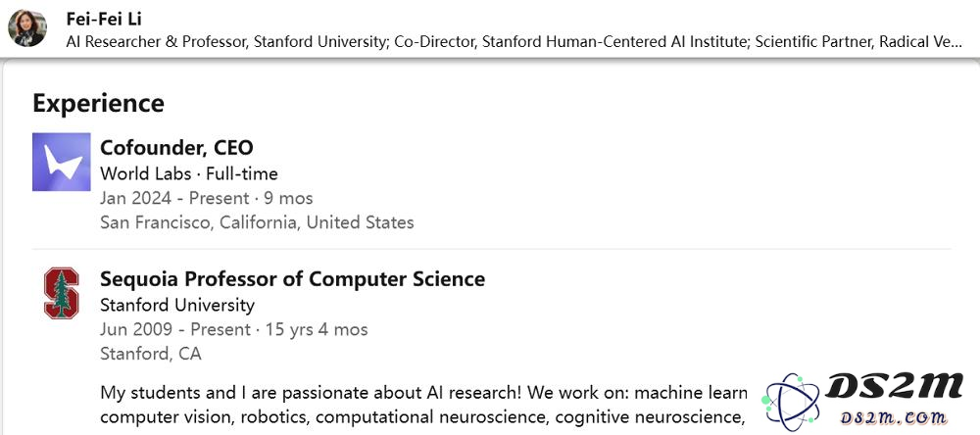Viewport: 980px width, 435px height.
Task: Click San Francisco, California location text
Action: [257, 222]
